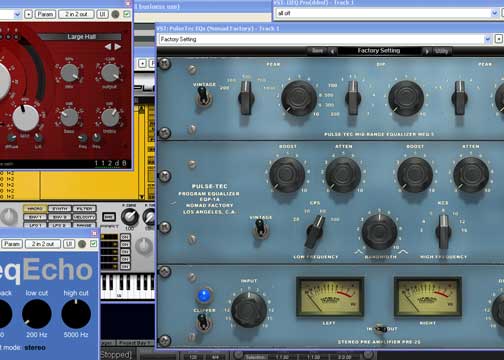Viewport: 504px width, 360px height.
Task: Click the left VU meter on preamp
Action: point(330,296)
